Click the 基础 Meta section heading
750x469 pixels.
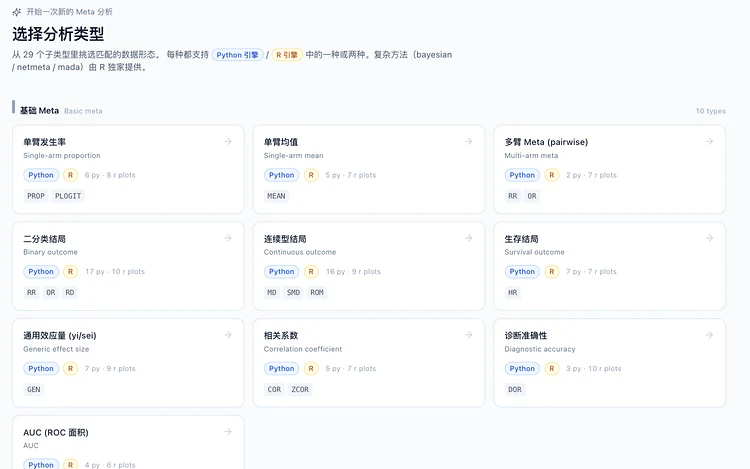pos(39,111)
